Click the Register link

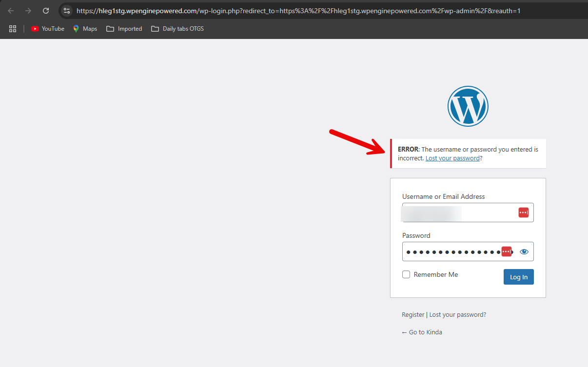pyautogui.click(x=413, y=314)
